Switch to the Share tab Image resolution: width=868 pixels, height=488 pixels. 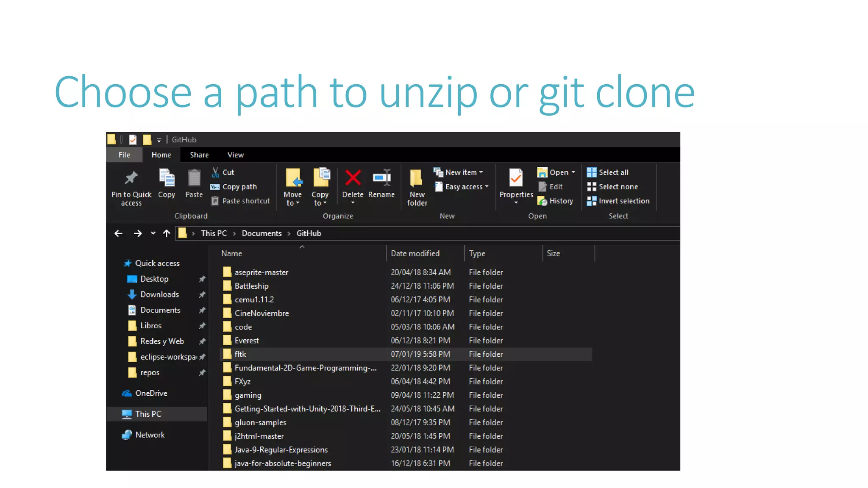pos(199,155)
